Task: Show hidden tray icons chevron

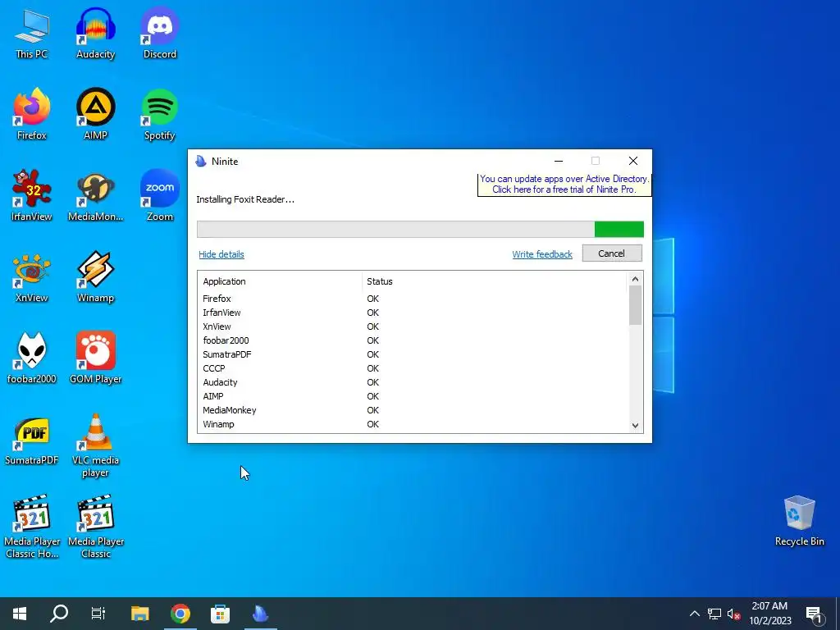Action: click(x=694, y=614)
